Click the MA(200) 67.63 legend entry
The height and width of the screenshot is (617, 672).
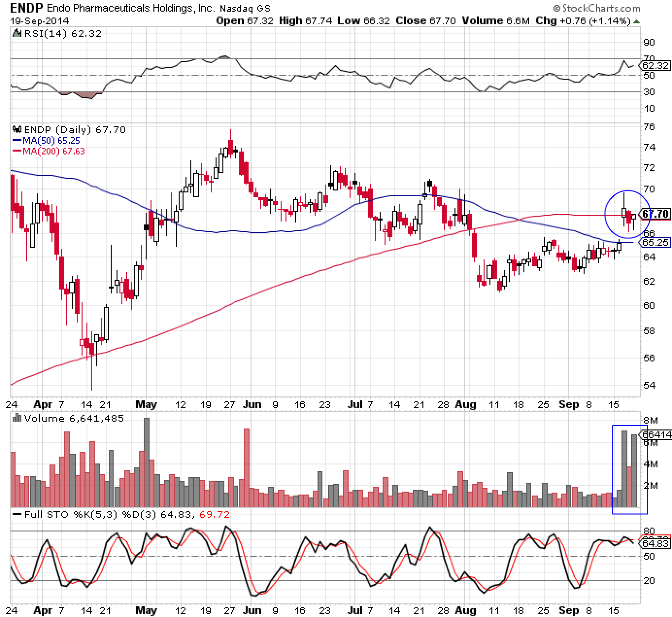[48, 151]
